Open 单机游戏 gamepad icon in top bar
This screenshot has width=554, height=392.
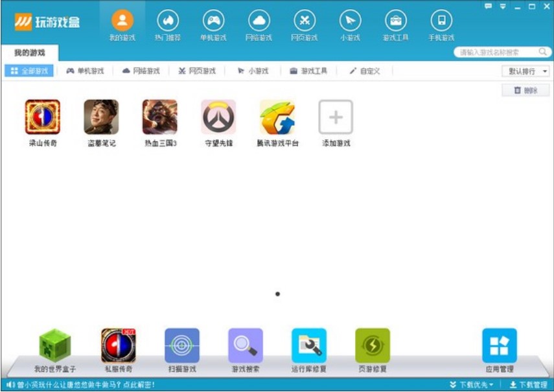point(213,21)
